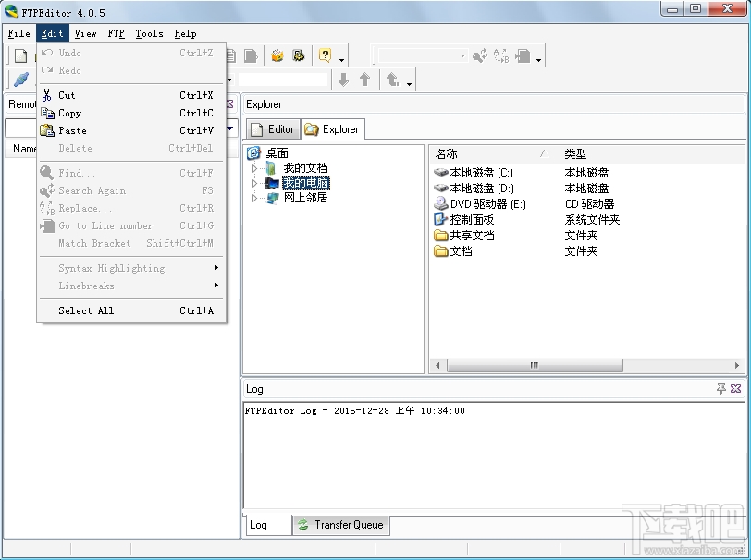Select 我的文档 in folder tree
Screen dimensions: 751x560
pyautogui.click(x=305, y=168)
